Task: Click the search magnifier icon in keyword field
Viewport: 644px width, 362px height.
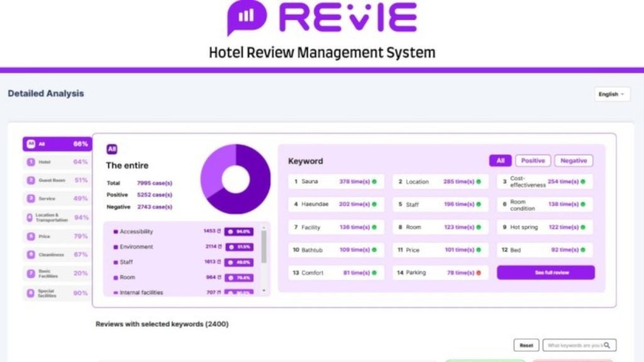Action: point(607,345)
